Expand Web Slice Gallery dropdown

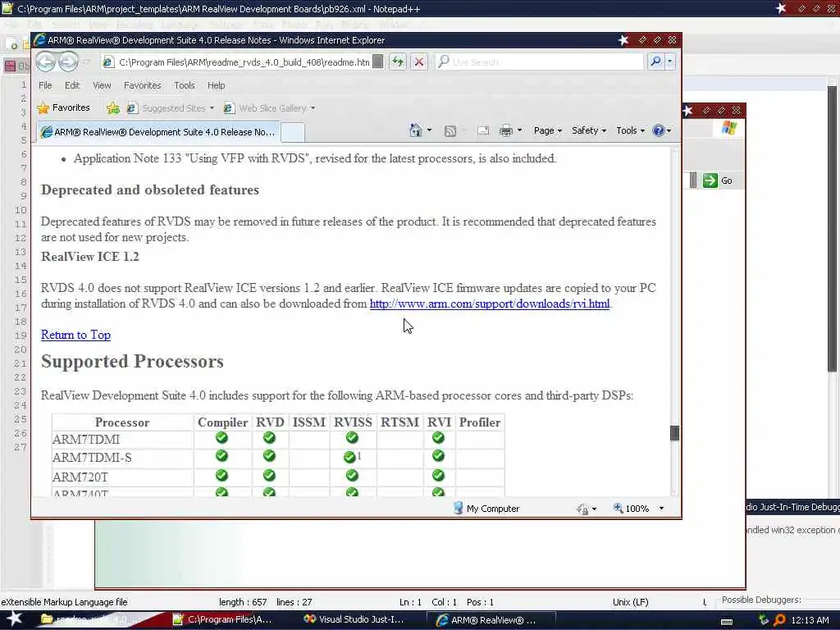coord(313,108)
